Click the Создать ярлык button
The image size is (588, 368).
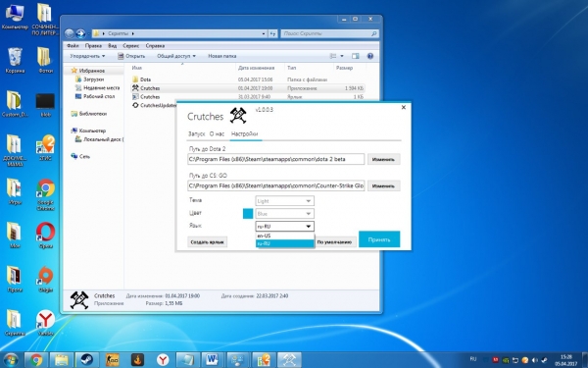click(x=207, y=241)
